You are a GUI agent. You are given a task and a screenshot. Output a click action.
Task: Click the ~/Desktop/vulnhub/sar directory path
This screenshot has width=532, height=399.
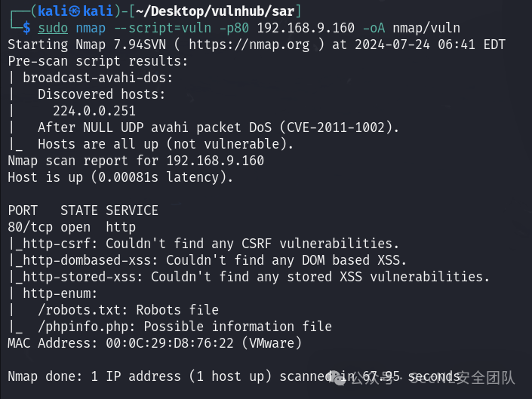coord(215,11)
